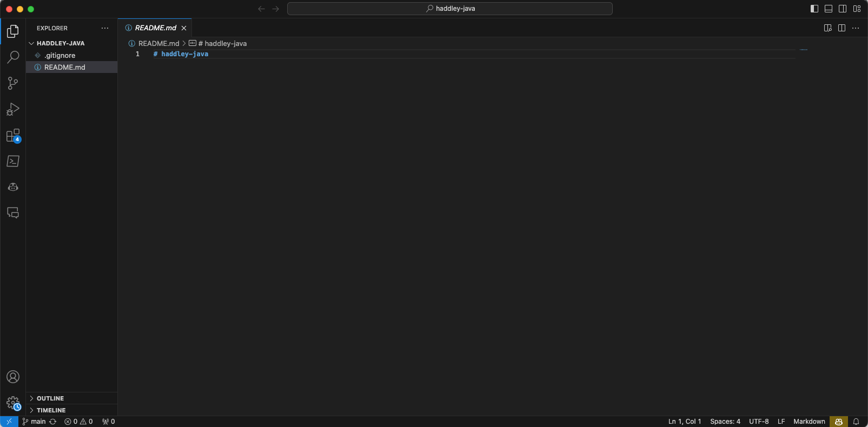868x427 pixels.
Task: Open remote window indicator in status bar
Action: [9, 422]
